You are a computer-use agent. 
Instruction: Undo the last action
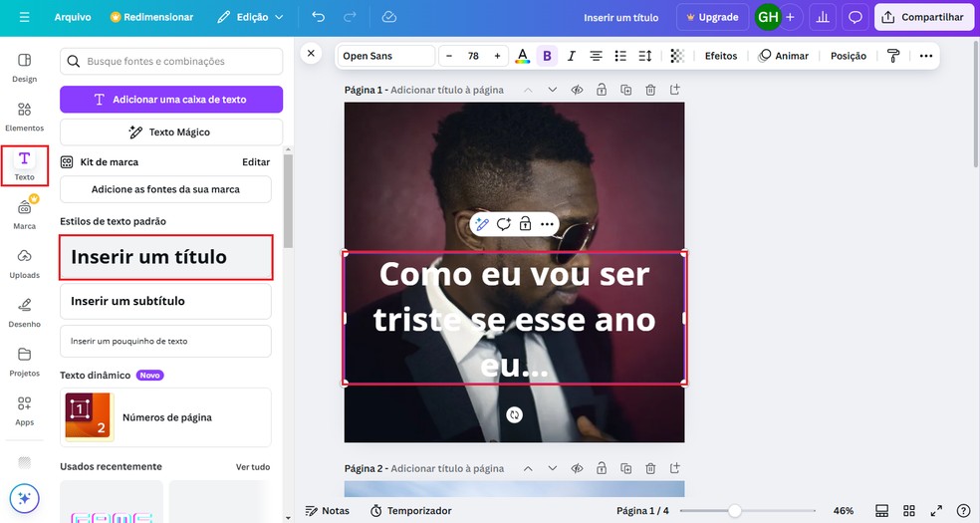[x=318, y=17]
